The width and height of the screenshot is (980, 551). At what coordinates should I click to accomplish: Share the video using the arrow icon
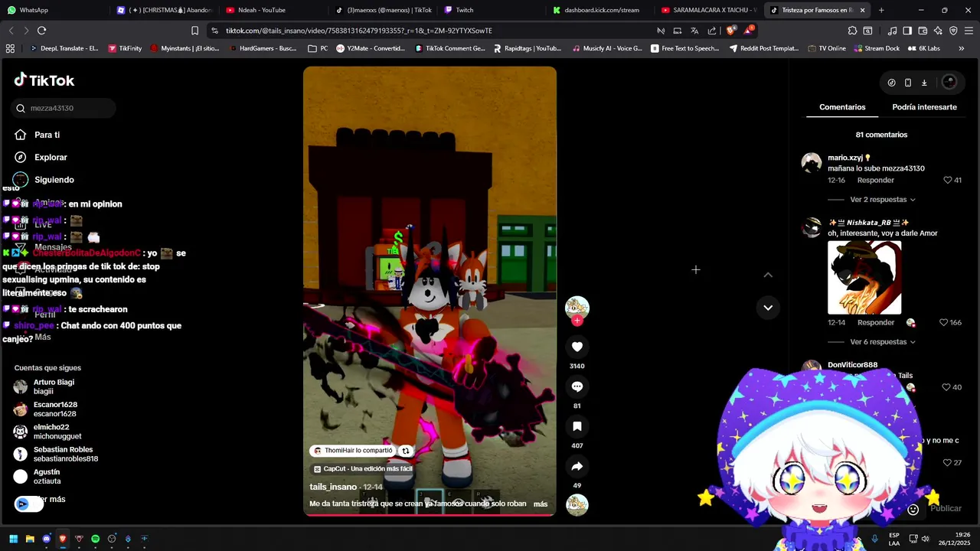(x=577, y=466)
